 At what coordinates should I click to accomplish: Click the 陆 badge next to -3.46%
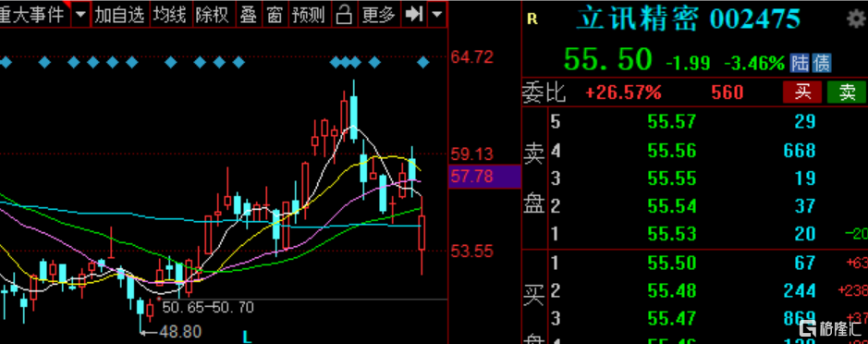tap(800, 64)
